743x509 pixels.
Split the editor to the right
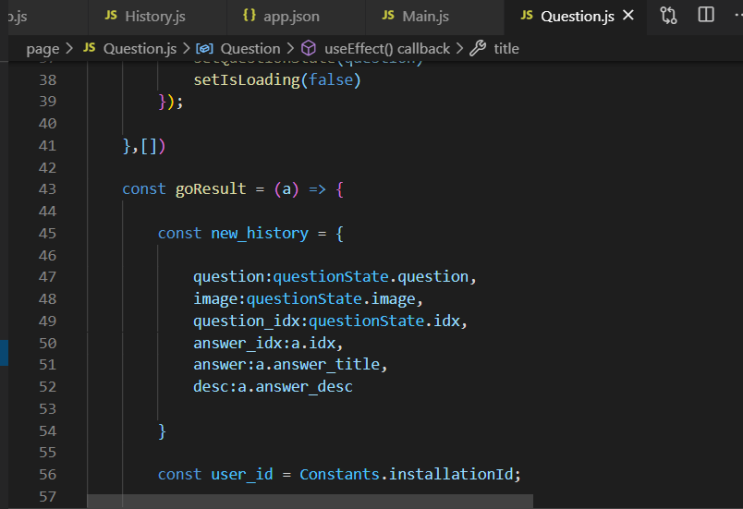(x=706, y=15)
